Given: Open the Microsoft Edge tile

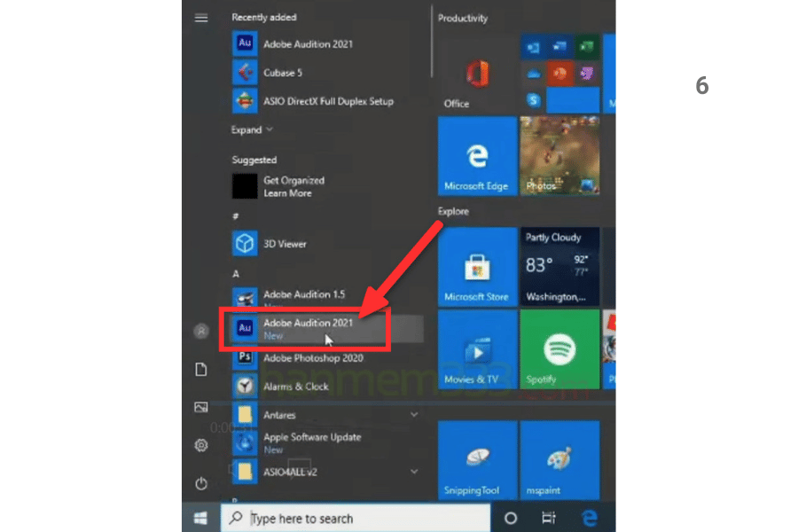Looking at the screenshot, I should click(x=477, y=156).
